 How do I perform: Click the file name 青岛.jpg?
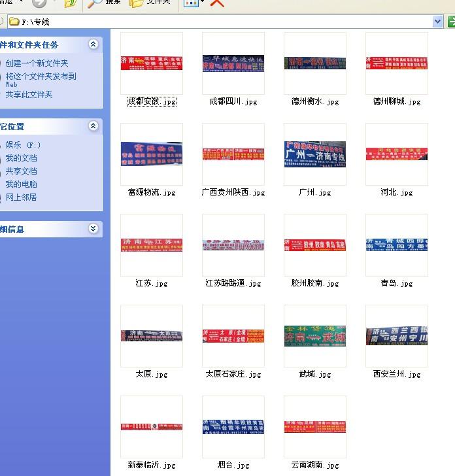[x=397, y=283]
